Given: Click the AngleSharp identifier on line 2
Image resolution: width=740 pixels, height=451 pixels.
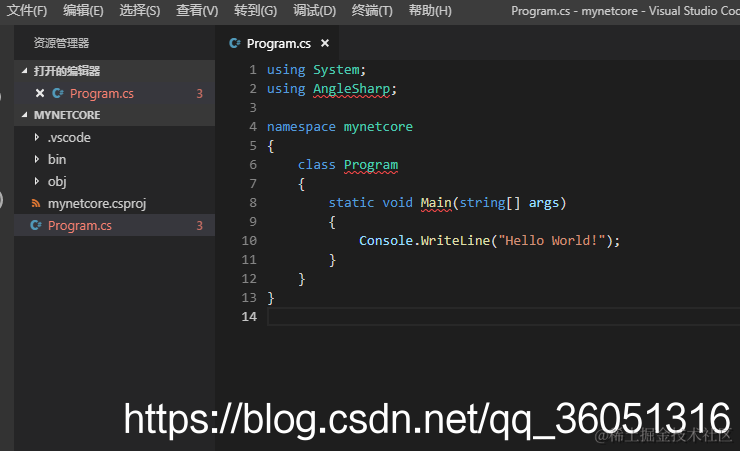Looking at the screenshot, I should 352,89.
